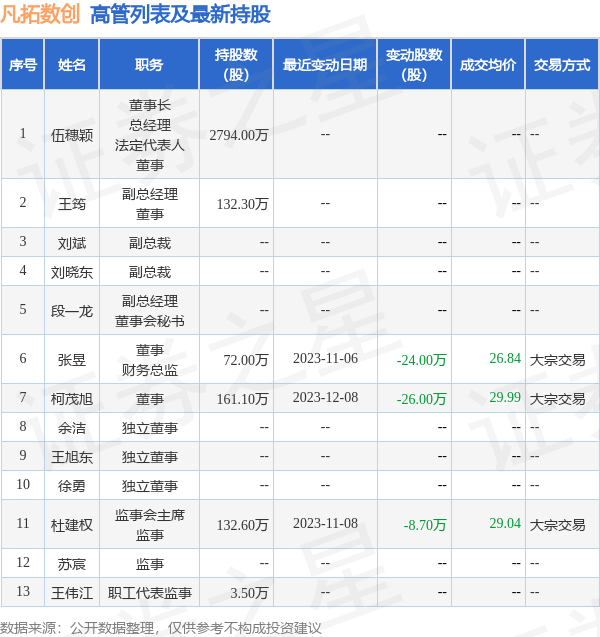Click the 凡拓数创 company name in title

click(41, 15)
